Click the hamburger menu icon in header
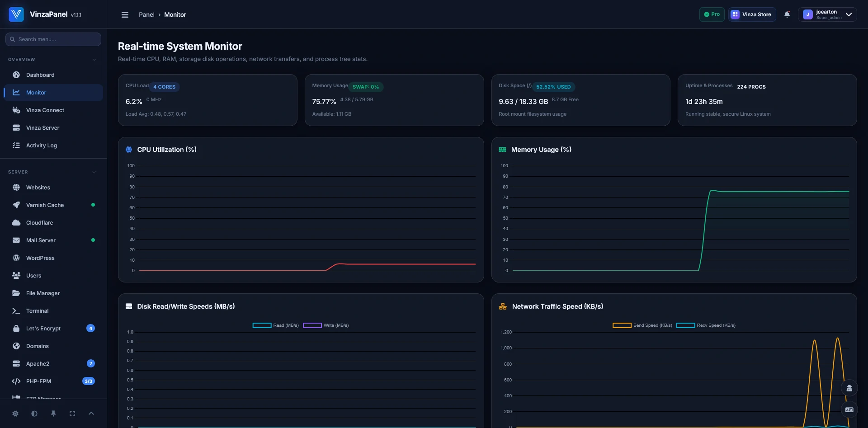 coord(125,14)
